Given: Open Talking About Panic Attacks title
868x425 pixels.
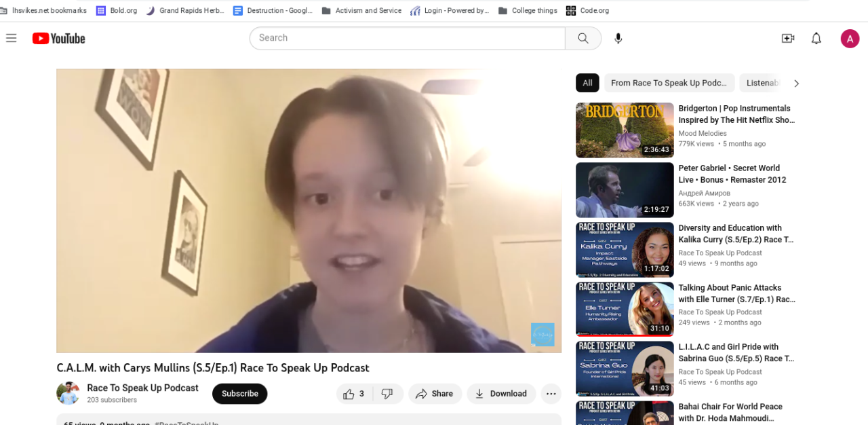Looking at the screenshot, I should click(x=736, y=293).
